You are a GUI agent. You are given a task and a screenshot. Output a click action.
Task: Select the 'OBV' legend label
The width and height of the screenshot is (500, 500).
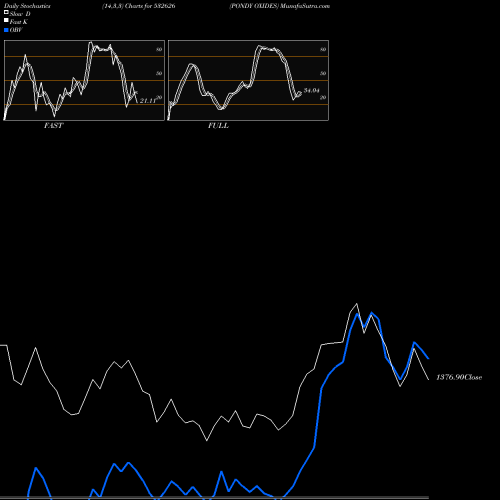coord(16,30)
